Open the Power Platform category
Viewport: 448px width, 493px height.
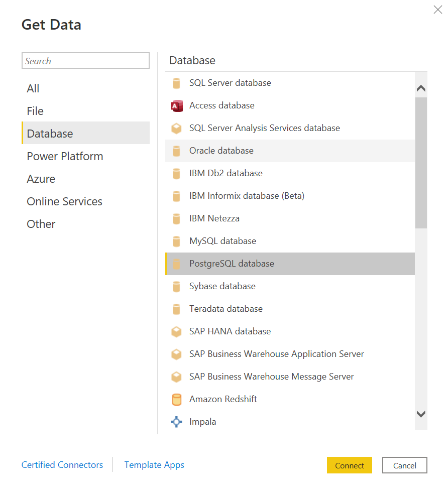(65, 156)
